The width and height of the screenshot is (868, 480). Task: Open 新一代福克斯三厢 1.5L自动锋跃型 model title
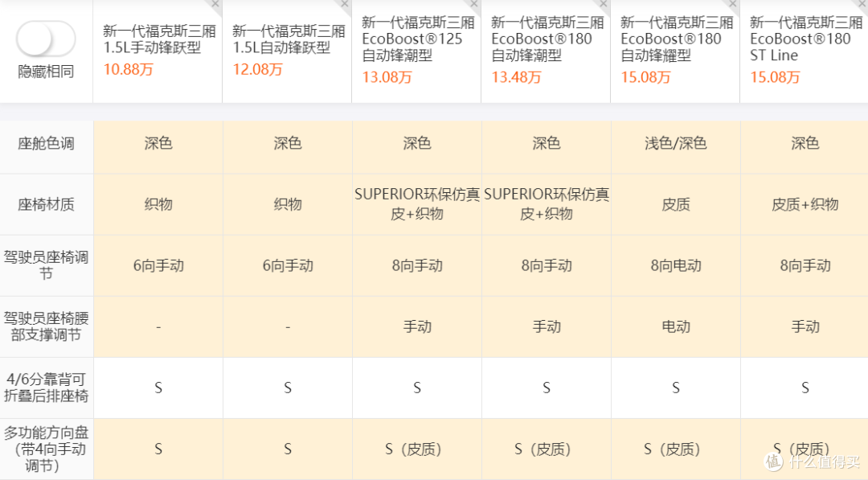pyautogui.click(x=289, y=39)
